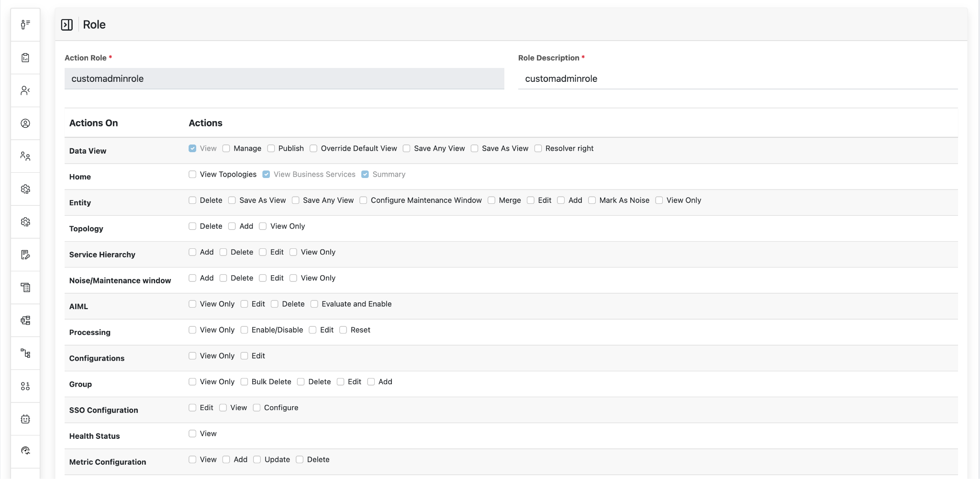Collapse the Role panel with sidebar toggle icon
Viewport: 980px width, 479px height.
click(x=67, y=25)
